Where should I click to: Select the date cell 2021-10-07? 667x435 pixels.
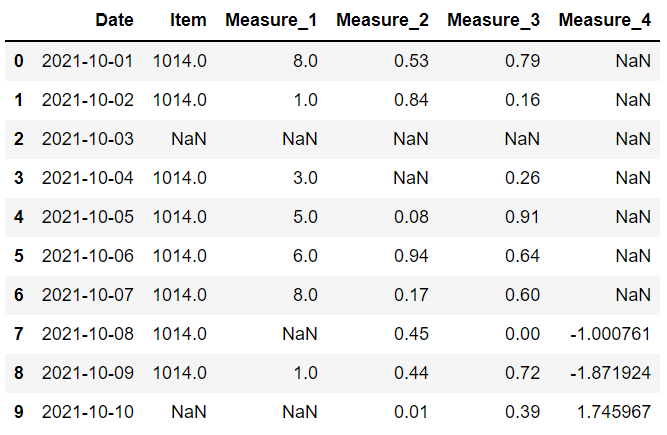87,296
